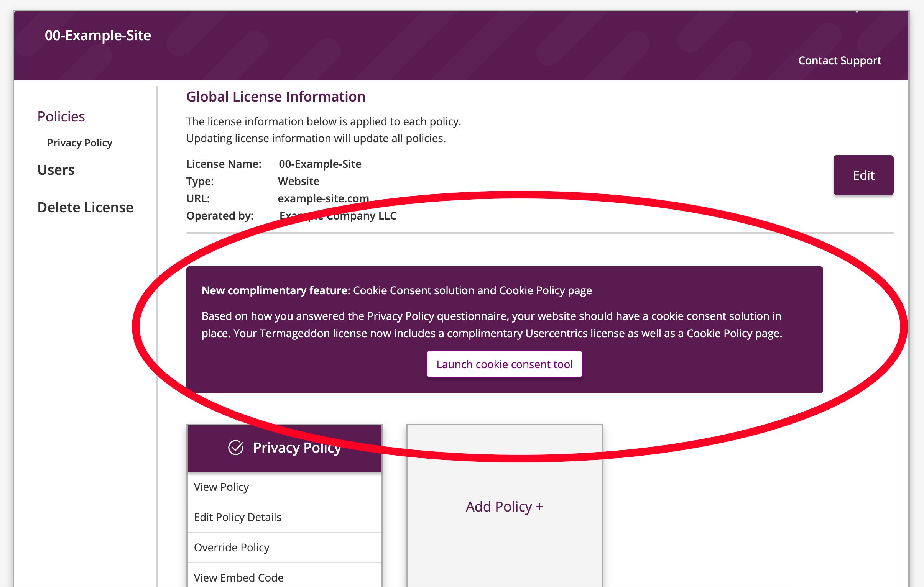Click the Edit license button
Screen dimensions: 924x587
(863, 175)
